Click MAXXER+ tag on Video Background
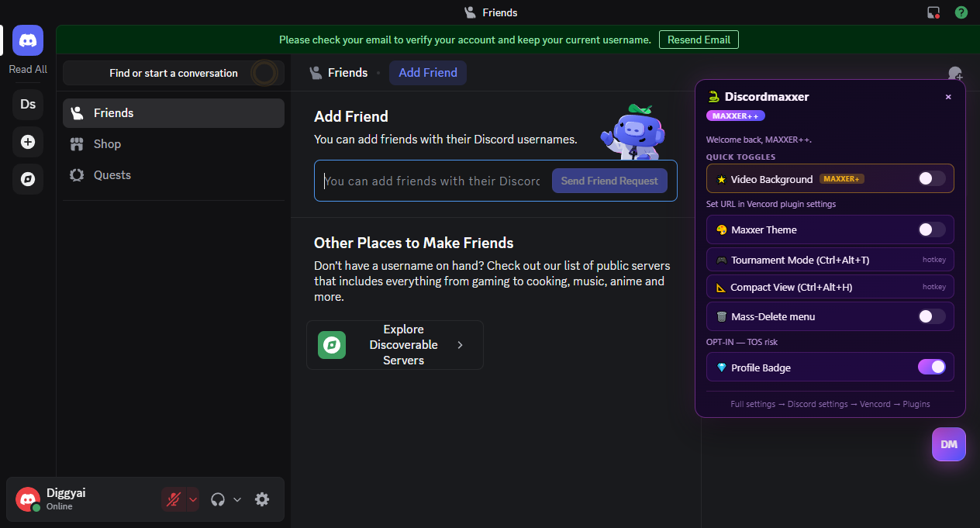This screenshot has height=528, width=980. 842,179
